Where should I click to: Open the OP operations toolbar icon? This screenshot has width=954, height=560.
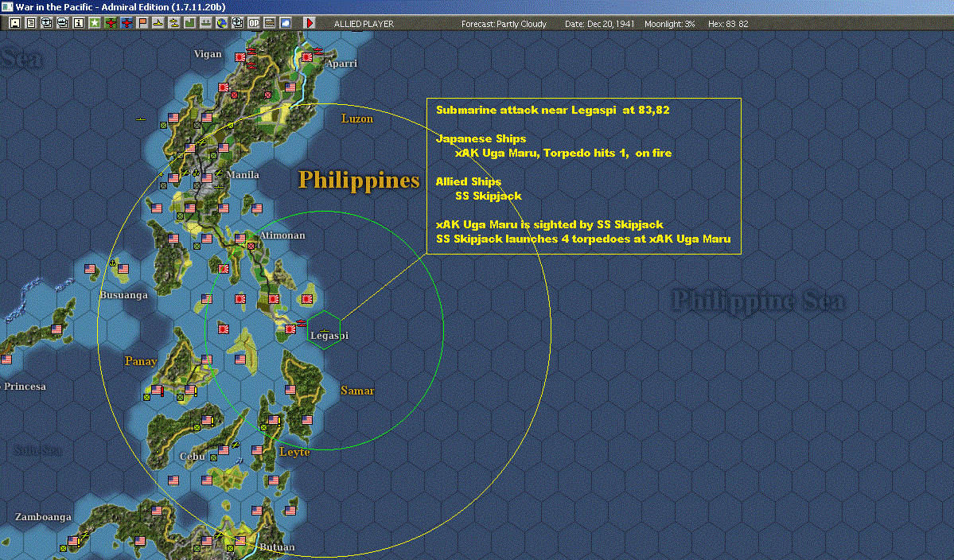coord(254,23)
